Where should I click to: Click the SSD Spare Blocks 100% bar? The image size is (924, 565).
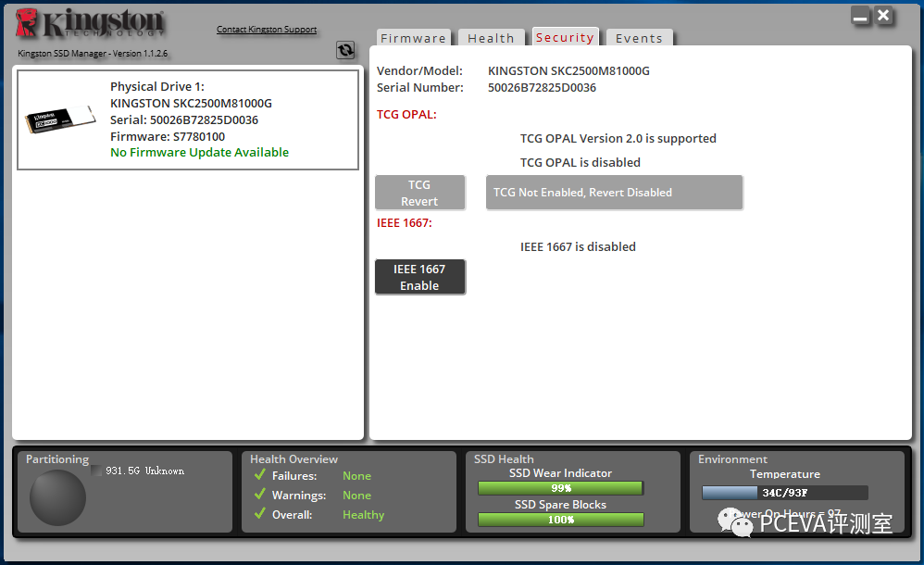pyautogui.click(x=560, y=520)
